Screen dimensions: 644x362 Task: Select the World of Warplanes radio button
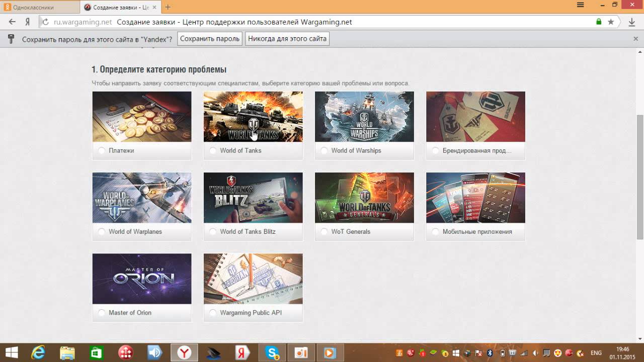pyautogui.click(x=102, y=231)
